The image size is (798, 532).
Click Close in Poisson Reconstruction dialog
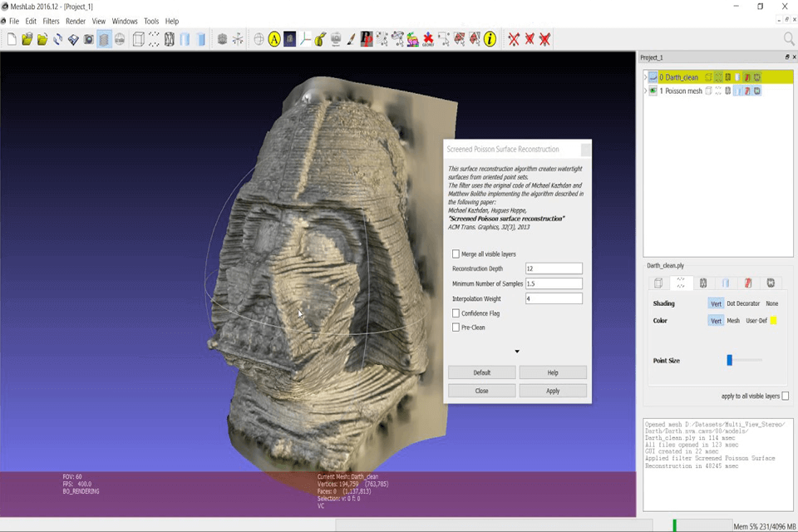[x=481, y=391]
